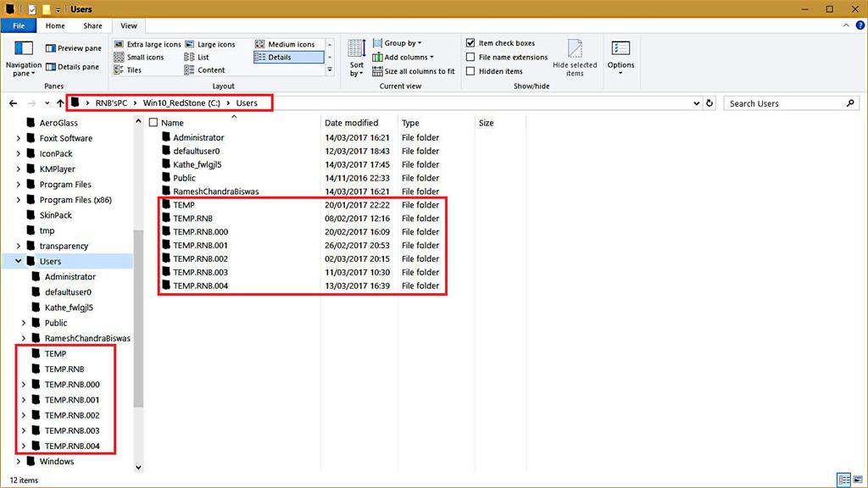Image resolution: width=868 pixels, height=488 pixels.
Task: Switch layout to Extra large icons
Action: [147, 44]
